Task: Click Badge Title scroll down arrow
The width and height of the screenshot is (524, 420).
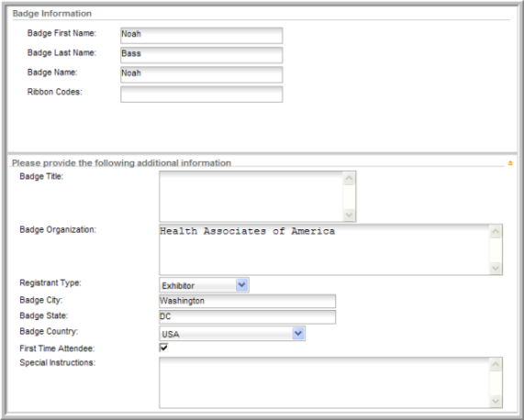Action: (349, 215)
